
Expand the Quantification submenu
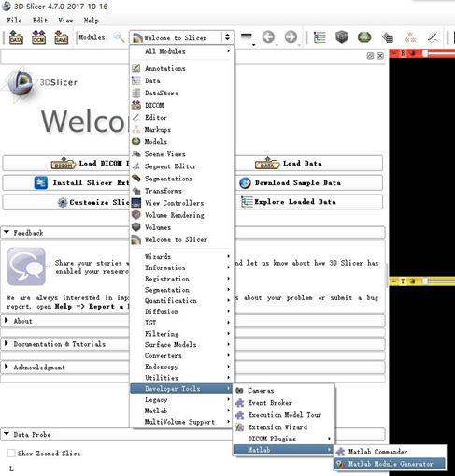[x=181, y=301]
